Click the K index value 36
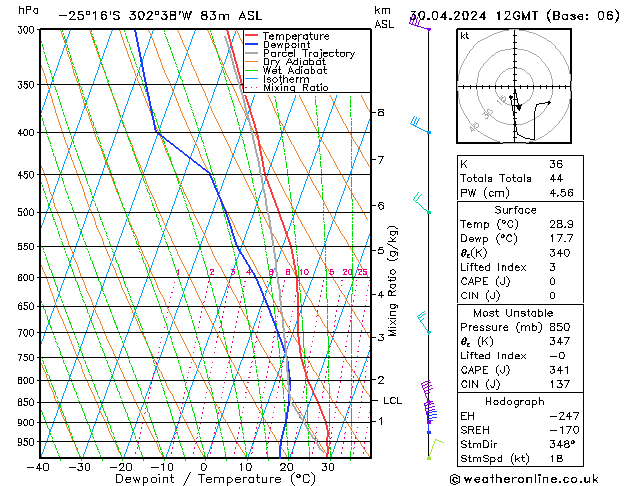This screenshot has height=486, width=629. [x=556, y=164]
